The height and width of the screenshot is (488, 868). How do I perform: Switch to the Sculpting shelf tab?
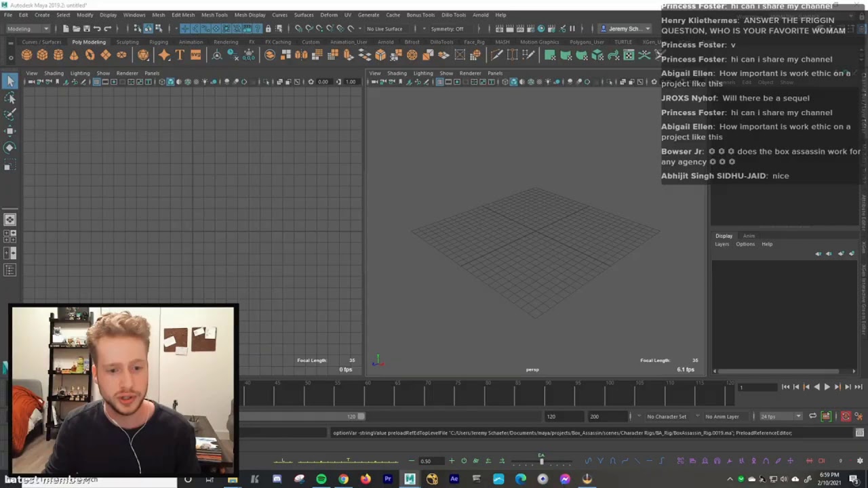(127, 42)
